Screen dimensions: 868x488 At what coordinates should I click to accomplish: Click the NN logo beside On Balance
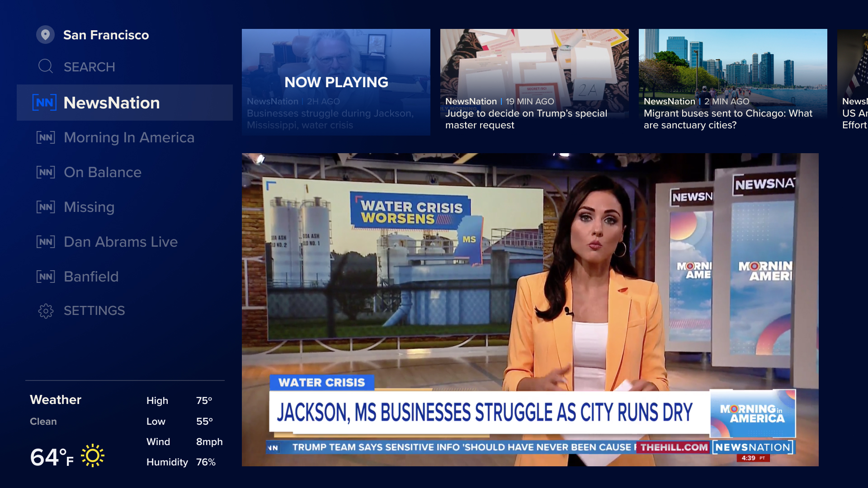46,172
